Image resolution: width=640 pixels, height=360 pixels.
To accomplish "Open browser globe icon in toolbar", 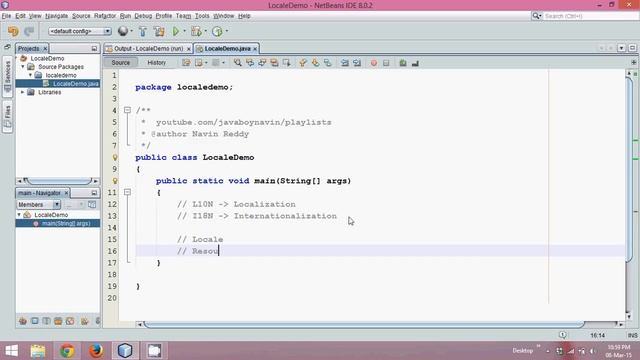I will tap(123, 31).
